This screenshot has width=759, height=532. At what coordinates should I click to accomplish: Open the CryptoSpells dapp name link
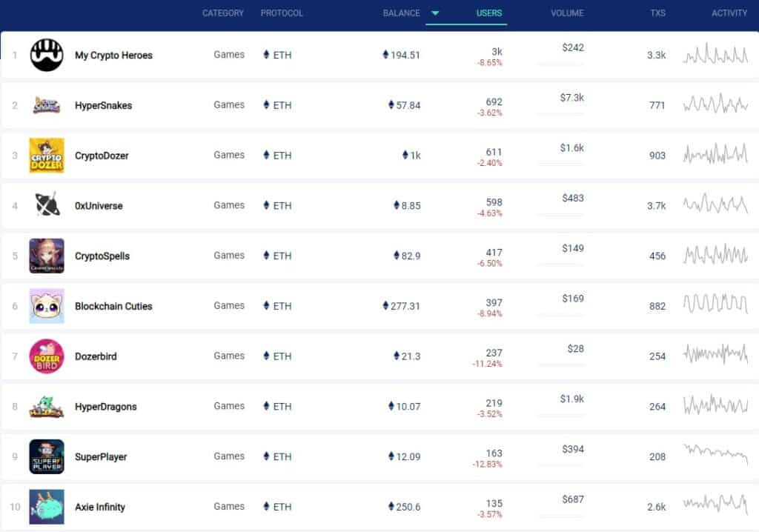coord(102,256)
